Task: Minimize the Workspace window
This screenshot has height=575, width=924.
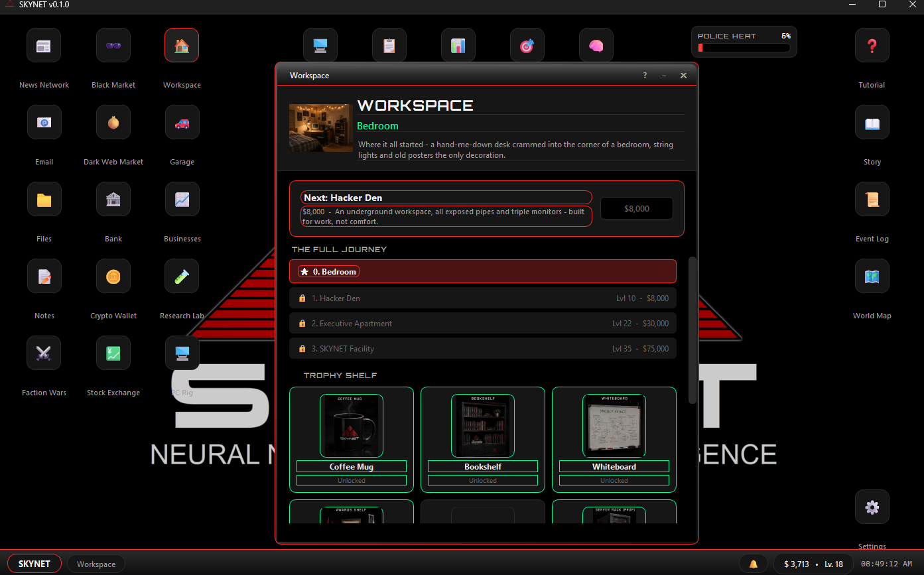Action: pos(664,76)
